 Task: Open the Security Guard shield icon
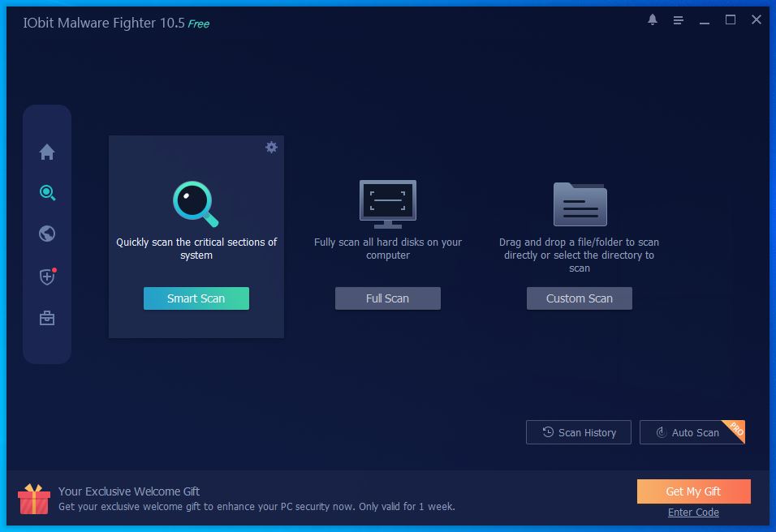(48, 277)
